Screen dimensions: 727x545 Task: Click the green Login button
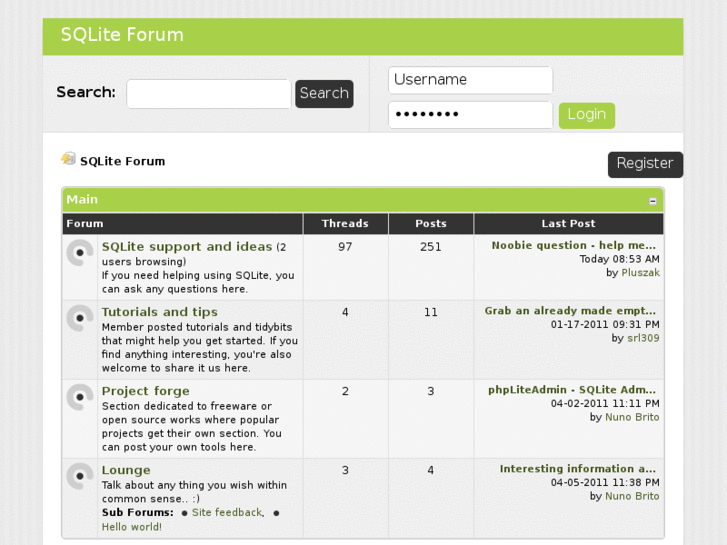587,115
